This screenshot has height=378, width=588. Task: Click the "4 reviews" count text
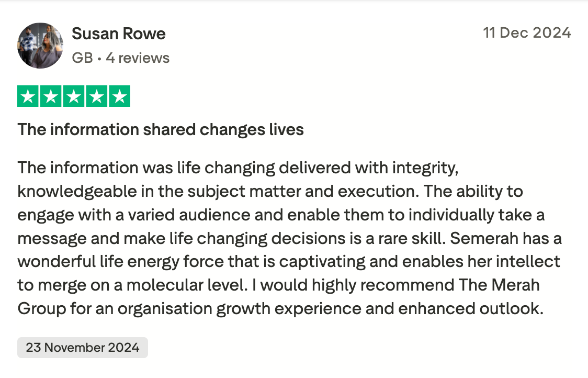pos(138,58)
